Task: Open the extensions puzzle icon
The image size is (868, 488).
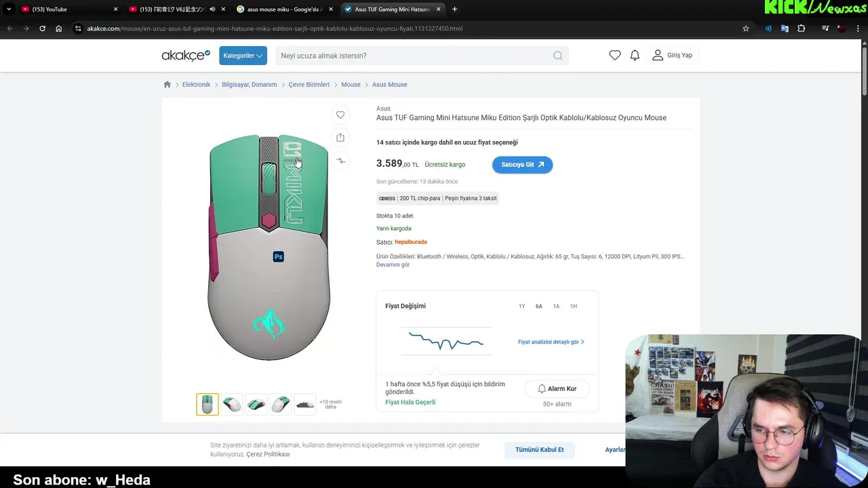Action: 802,28
